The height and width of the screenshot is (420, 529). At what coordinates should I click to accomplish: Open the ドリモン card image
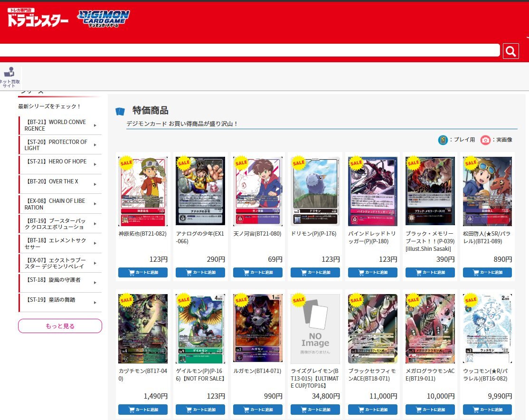click(315, 191)
